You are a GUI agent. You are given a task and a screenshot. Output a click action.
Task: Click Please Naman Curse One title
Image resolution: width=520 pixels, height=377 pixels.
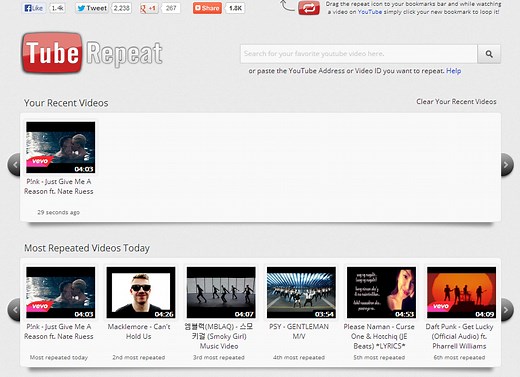[379, 336]
